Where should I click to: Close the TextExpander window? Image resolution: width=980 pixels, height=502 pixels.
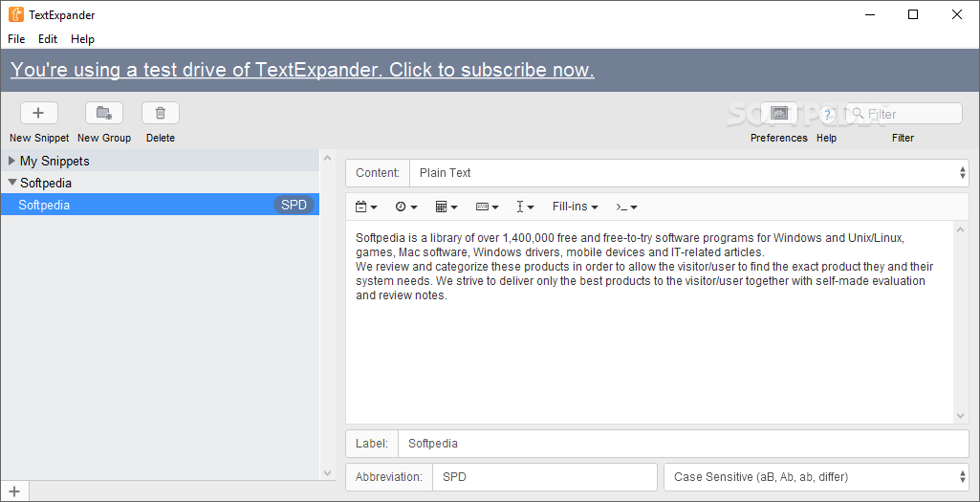(957, 14)
